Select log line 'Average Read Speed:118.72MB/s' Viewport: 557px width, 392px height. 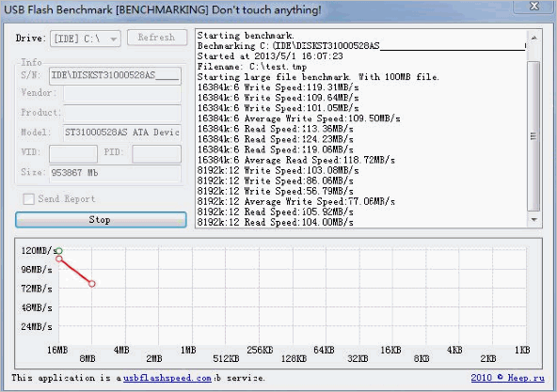(295, 160)
